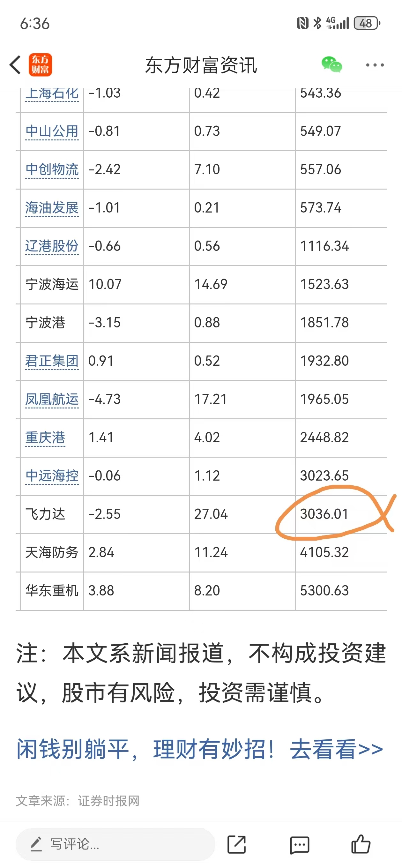Open comments via speech bubble icon
The width and height of the screenshot is (402, 868).
[299, 845]
